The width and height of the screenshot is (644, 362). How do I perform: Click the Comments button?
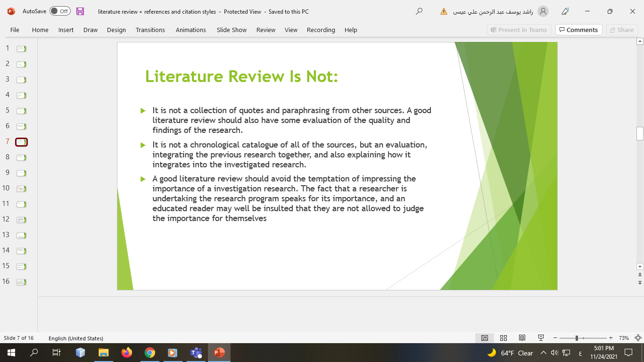(578, 30)
